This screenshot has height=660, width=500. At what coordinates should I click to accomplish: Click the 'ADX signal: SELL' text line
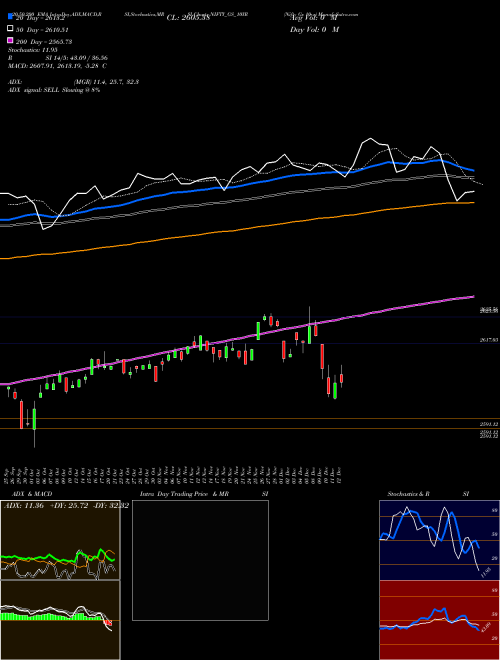tap(54, 90)
